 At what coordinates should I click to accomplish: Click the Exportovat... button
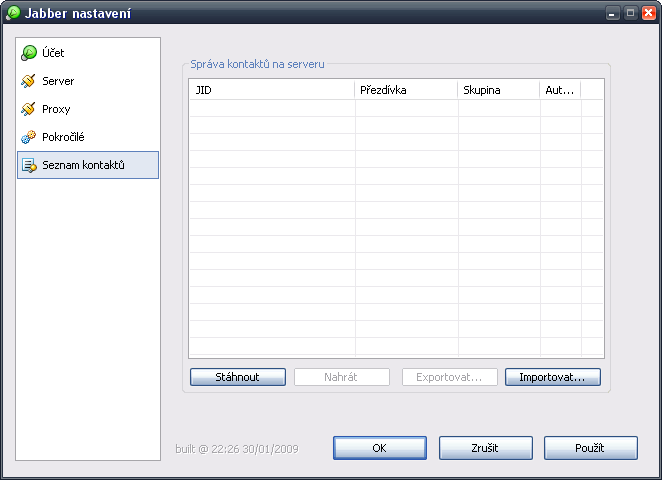pos(450,377)
